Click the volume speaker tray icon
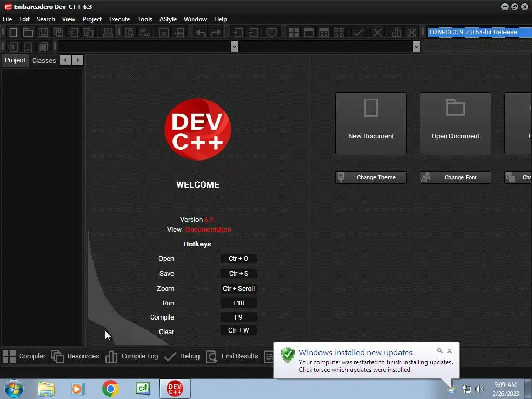This screenshot has width=532, height=399. pyautogui.click(x=479, y=389)
